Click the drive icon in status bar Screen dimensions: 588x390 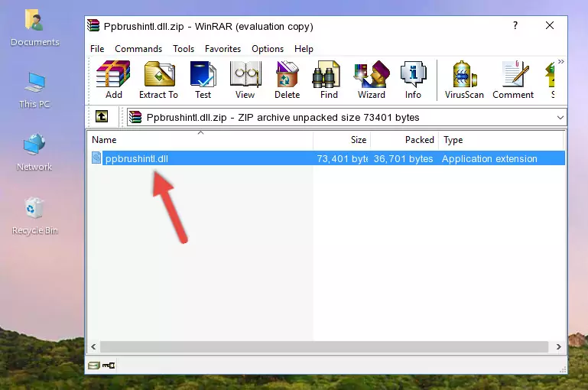pyautogui.click(x=94, y=366)
